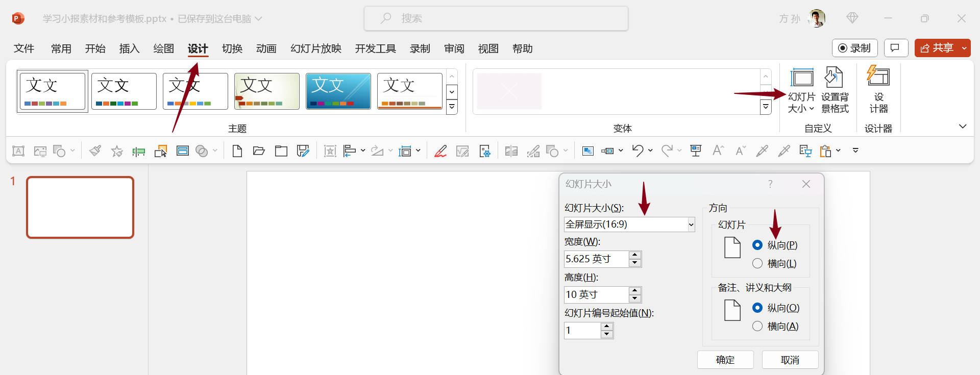Click the height (高度) input field
The height and width of the screenshot is (375, 980).
click(x=596, y=295)
